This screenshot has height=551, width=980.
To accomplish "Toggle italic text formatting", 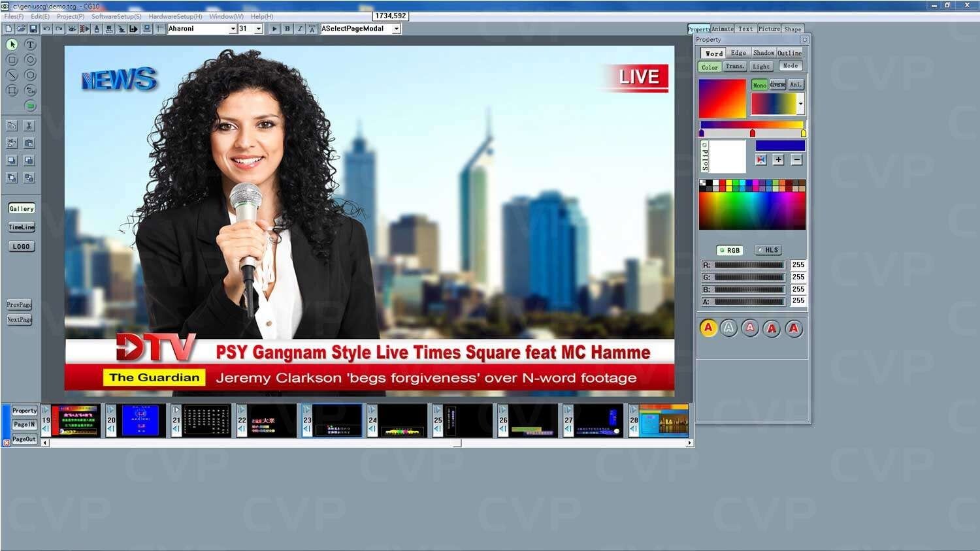I will [x=300, y=29].
